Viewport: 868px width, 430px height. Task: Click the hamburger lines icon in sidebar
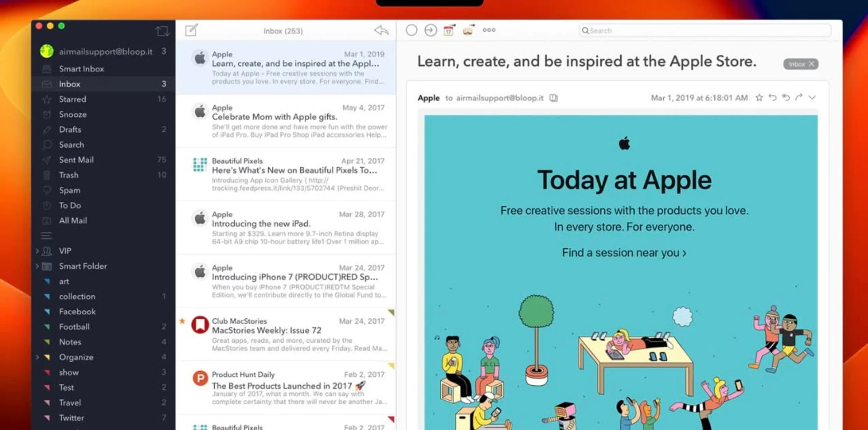(46, 236)
